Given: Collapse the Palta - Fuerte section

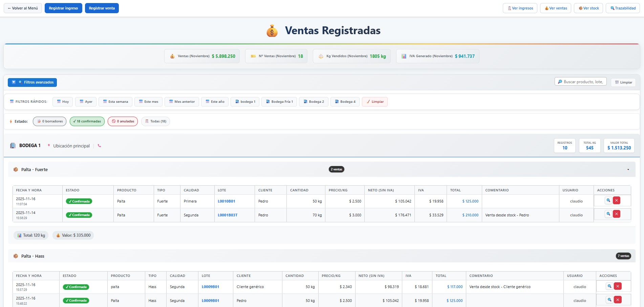Looking at the screenshot, I should coord(629,169).
